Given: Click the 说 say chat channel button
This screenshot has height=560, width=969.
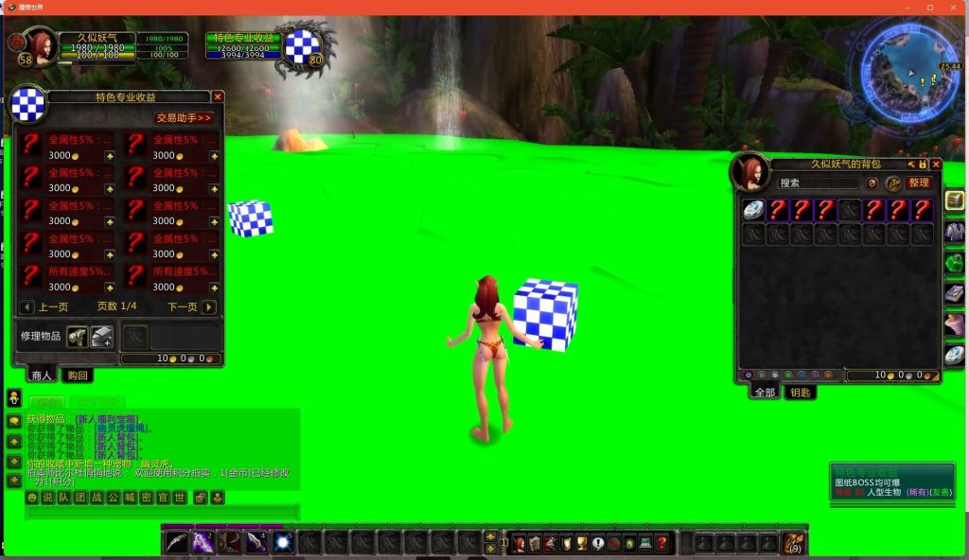Looking at the screenshot, I should pyautogui.click(x=47, y=498).
